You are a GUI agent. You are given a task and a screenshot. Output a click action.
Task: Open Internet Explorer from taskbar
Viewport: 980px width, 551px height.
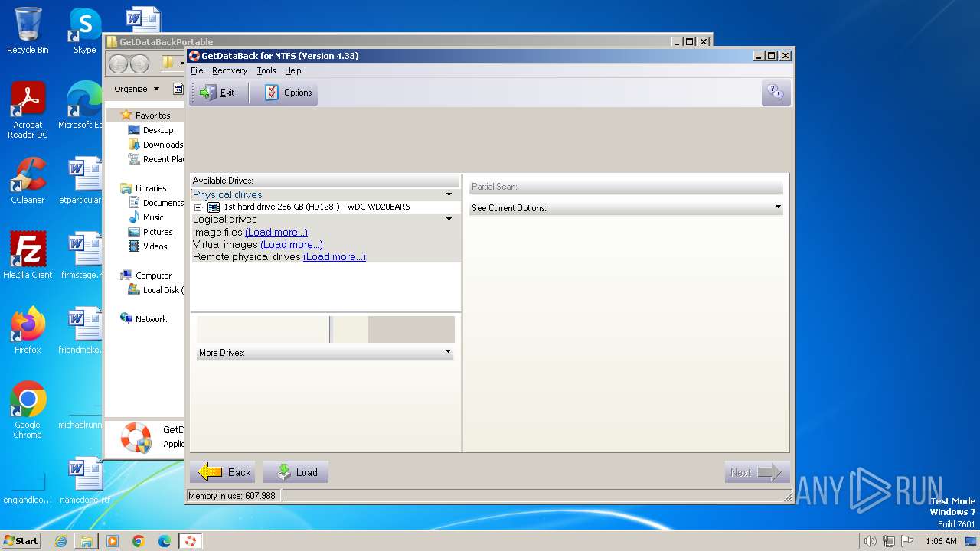(x=60, y=541)
